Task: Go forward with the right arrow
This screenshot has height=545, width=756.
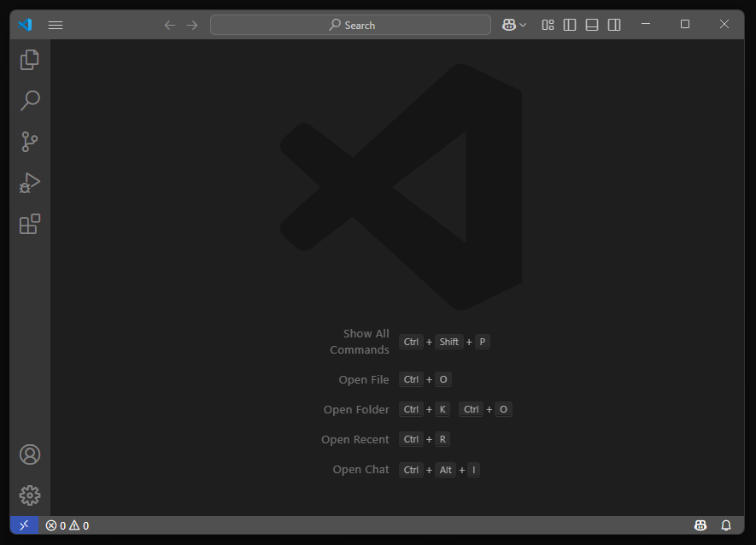Action: click(192, 25)
